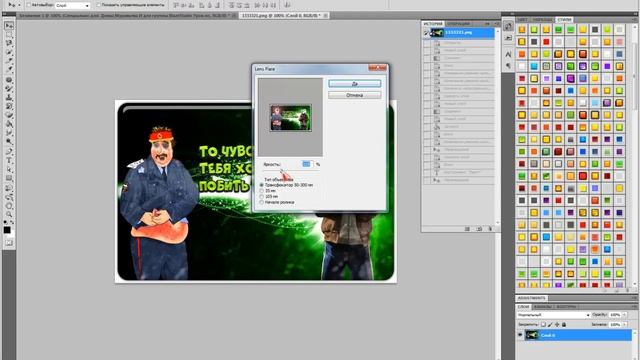Click the Lens Flare preview thumbnail
640x360 pixels.
tap(290, 118)
